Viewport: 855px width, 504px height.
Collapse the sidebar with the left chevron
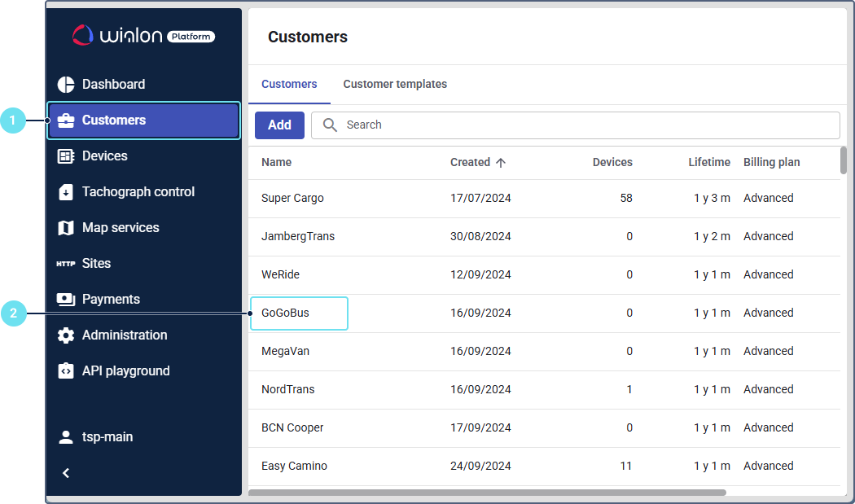pos(66,473)
